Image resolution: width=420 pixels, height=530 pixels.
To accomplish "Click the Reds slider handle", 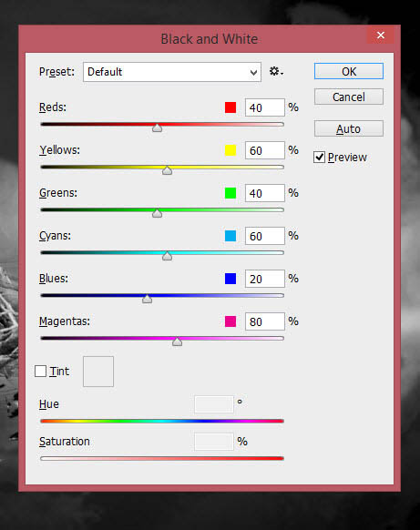I will click(x=157, y=127).
